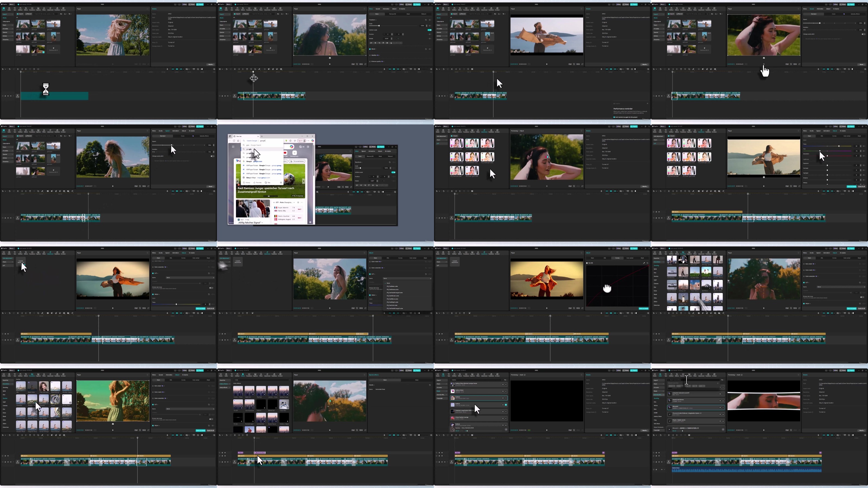Enable the Stabilize checkbox
Viewport: 868px width, 488px height.
point(370,56)
